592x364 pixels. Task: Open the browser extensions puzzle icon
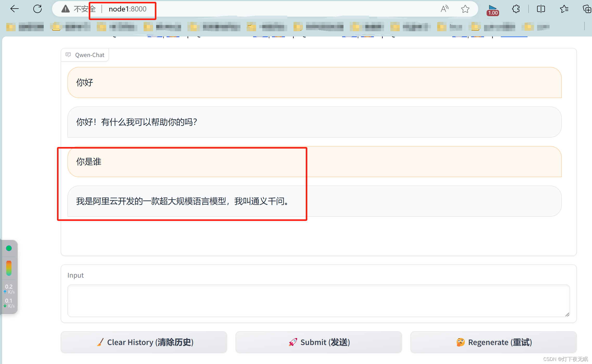click(x=516, y=9)
